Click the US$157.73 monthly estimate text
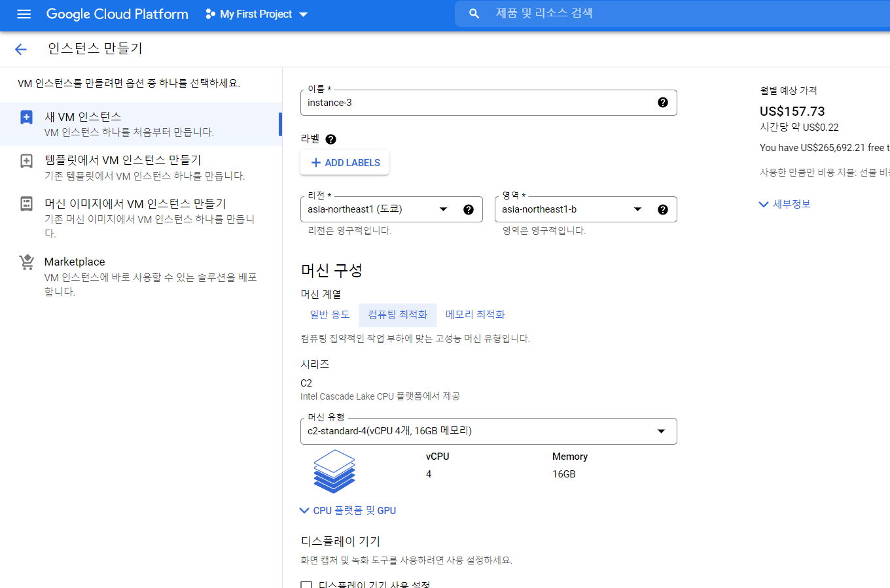The image size is (890, 588). (792, 111)
